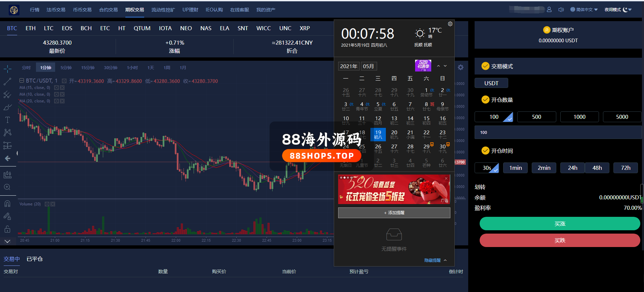Open the 简体中文 language dropdown

point(584,10)
